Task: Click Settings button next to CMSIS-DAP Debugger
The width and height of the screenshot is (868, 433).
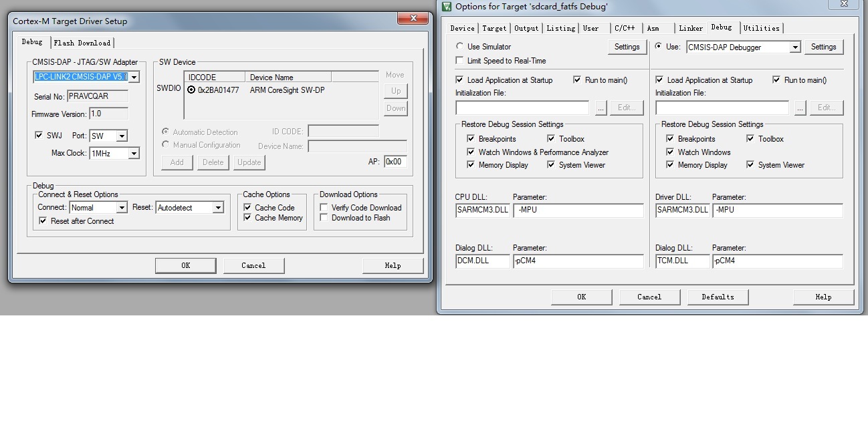Action: (823, 47)
